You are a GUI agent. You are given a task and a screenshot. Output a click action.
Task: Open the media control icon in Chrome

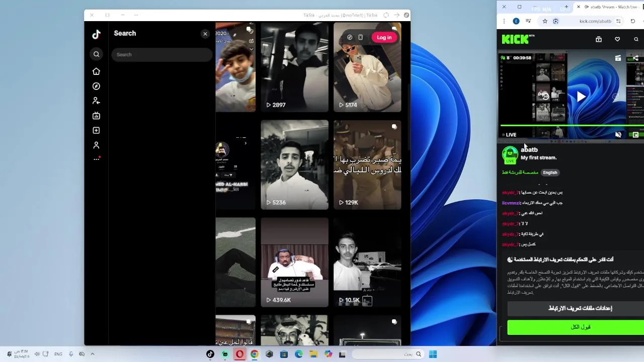(528, 21)
